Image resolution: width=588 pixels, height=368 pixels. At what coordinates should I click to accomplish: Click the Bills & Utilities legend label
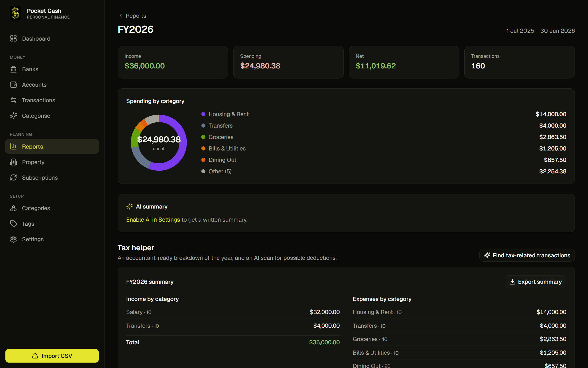pos(227,149)
